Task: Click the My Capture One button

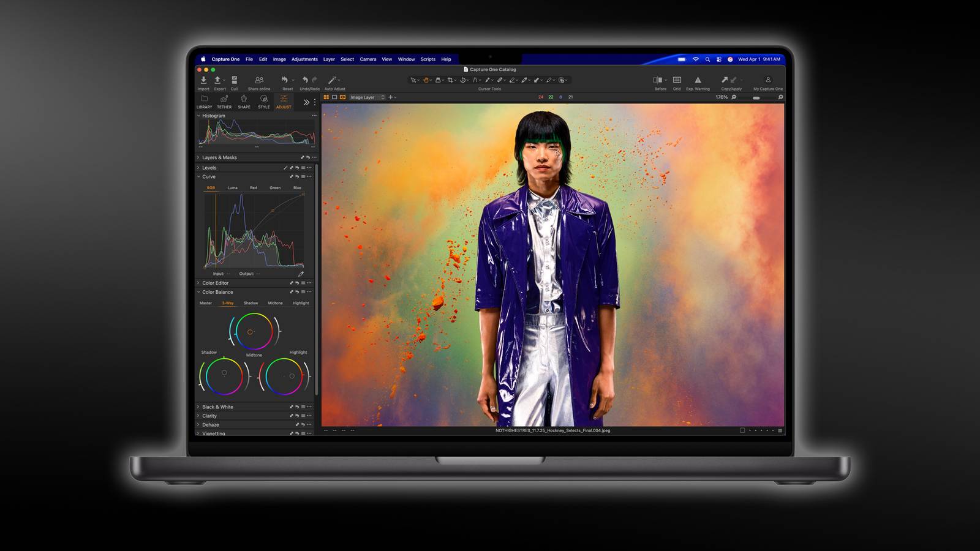Action: [768, 80]
